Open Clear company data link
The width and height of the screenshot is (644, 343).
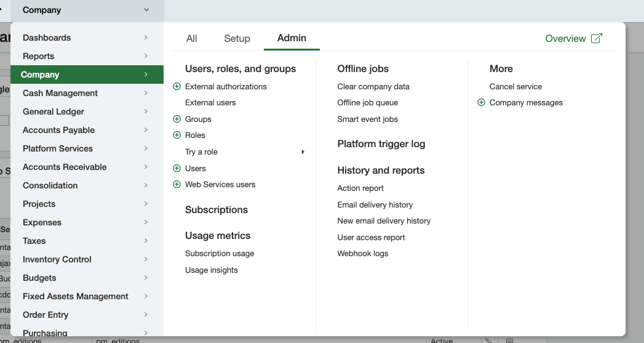coord(373,86)
